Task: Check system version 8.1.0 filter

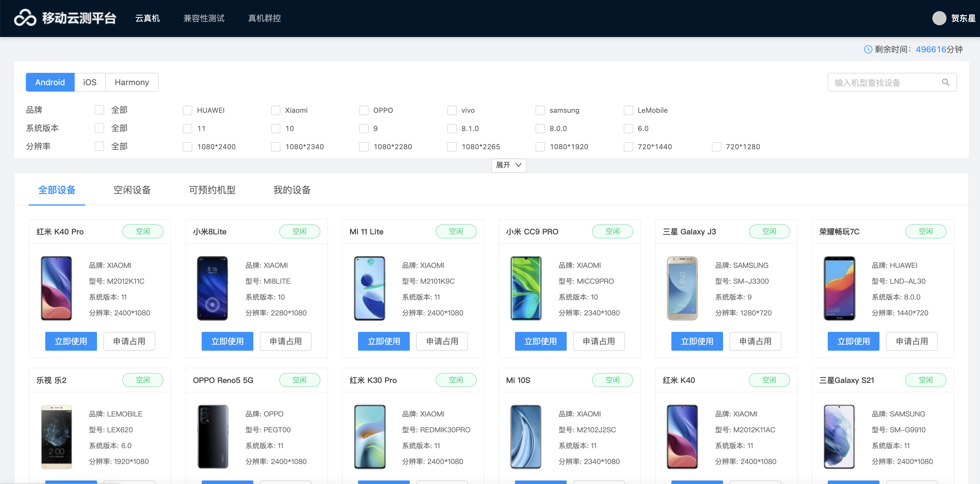Action: [x=452, y=129]
